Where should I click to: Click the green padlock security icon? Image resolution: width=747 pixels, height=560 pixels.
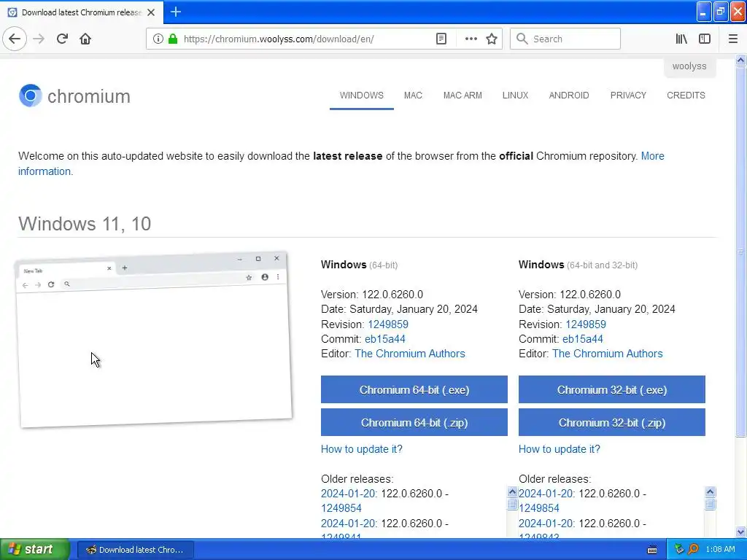click(x=173, y=39)
